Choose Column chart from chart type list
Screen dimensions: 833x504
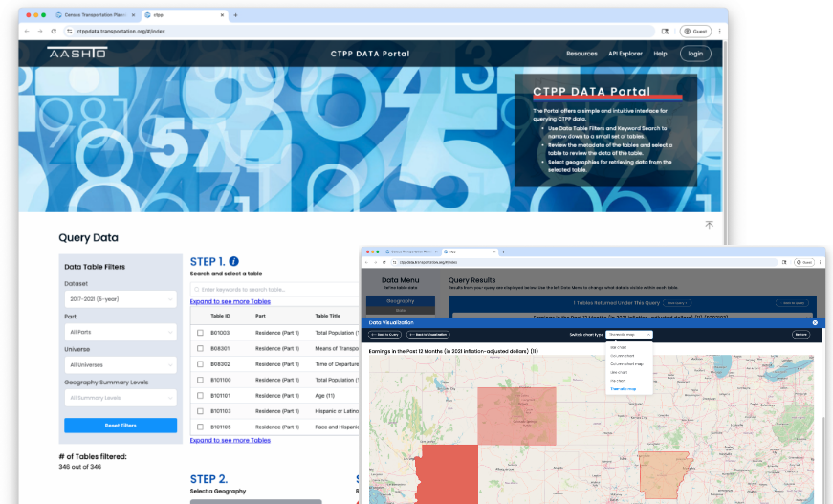point(622,356)
